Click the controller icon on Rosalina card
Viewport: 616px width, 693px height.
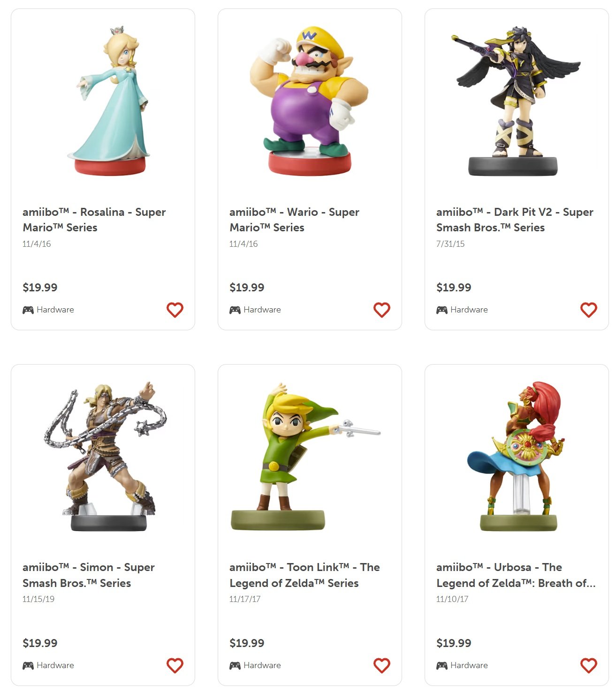coord(28,310)
